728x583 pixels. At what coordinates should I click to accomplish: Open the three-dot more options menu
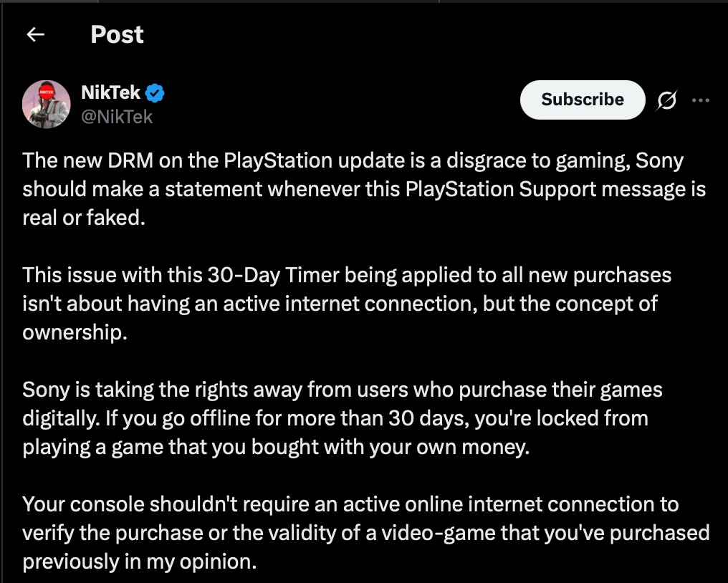699,100
